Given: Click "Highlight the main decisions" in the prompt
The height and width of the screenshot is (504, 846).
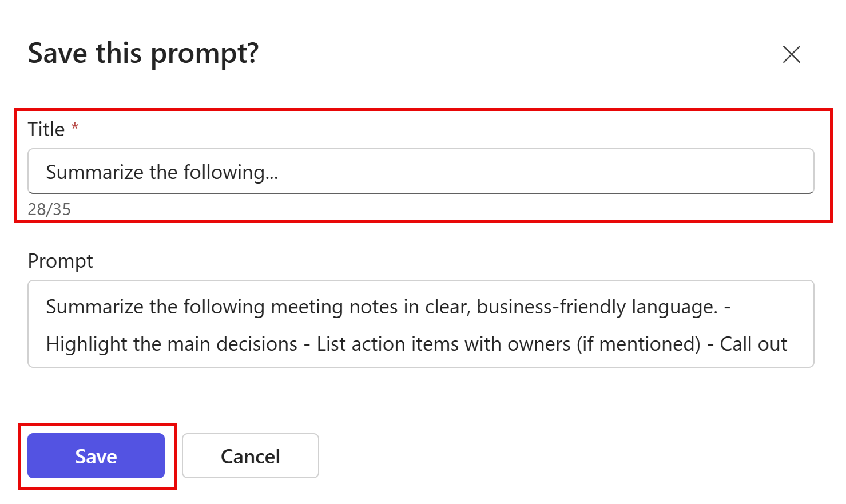Looking at the screenshot, I should [x=172, y=344].
